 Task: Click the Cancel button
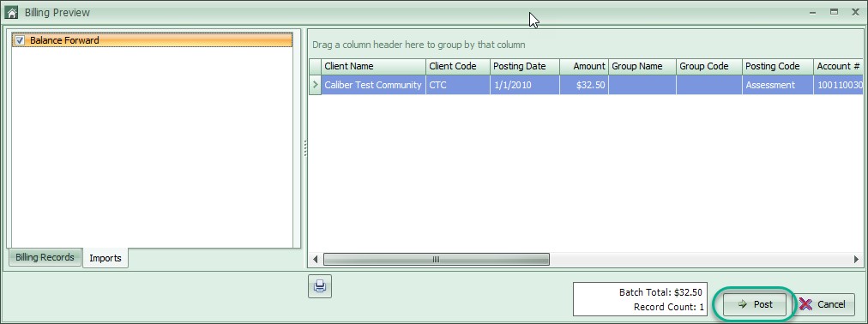[823, 304]
